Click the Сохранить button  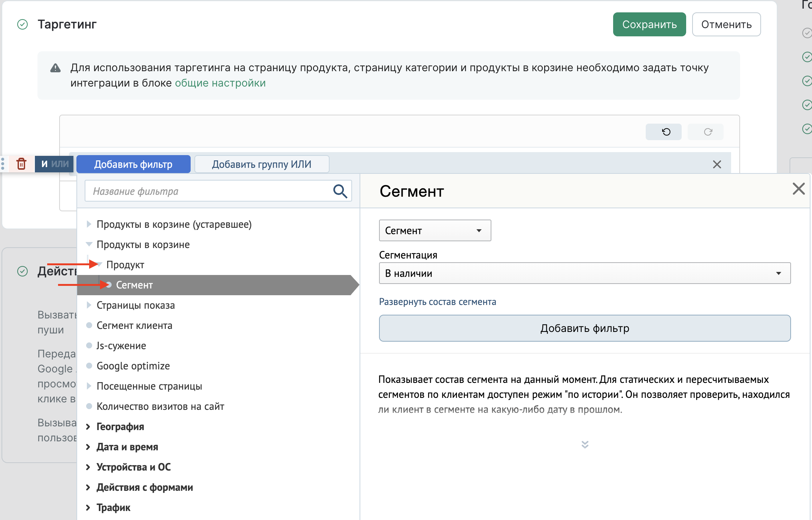click(x=649, y=24)
